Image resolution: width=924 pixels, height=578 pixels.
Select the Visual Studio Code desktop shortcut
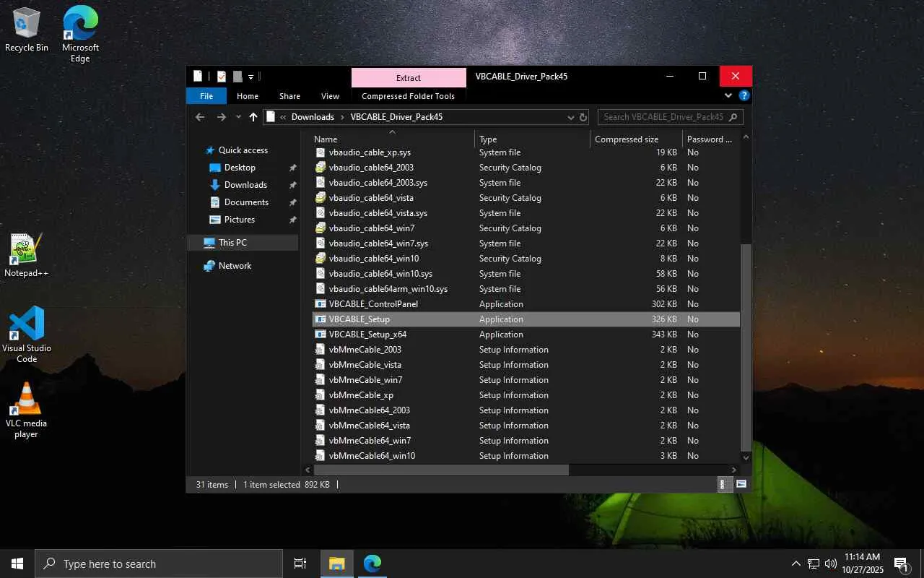[x=27, y=335]
